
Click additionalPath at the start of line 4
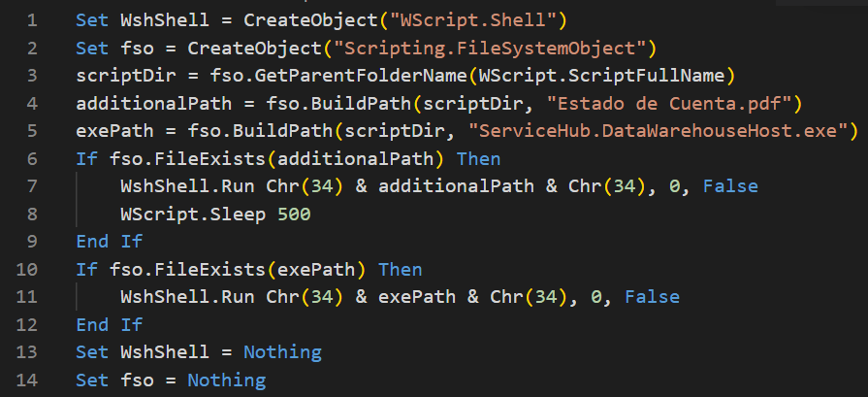[154, 104]
